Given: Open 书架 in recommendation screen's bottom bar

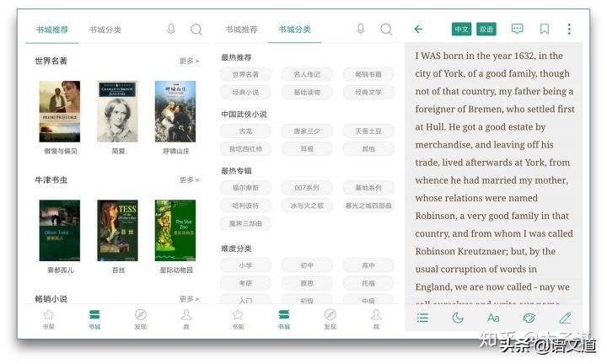Looking at the screenshot, I should point(48,319).
